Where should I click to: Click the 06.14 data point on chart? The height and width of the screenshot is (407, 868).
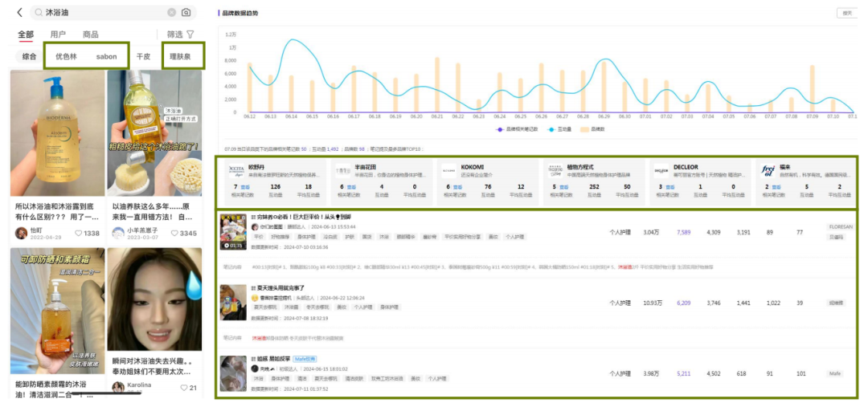(291, 40)
